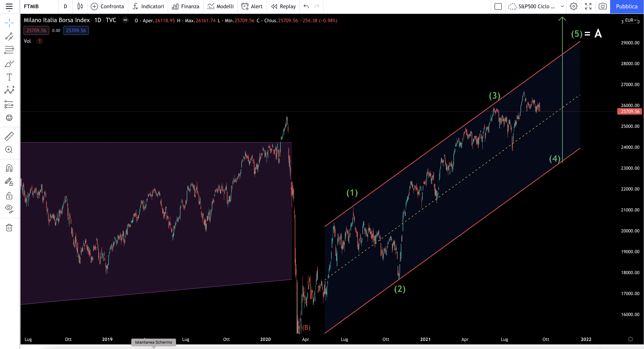The width and height of the screenshot is (644, 349).
Task: Click the undo arrow
Action: (x=306, y=7)
